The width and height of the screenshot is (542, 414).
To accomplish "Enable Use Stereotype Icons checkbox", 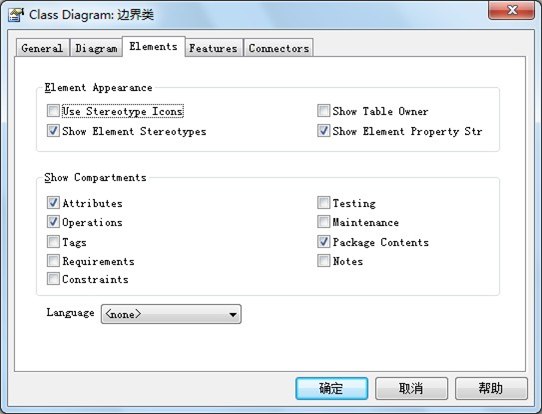I will (53, 111).
